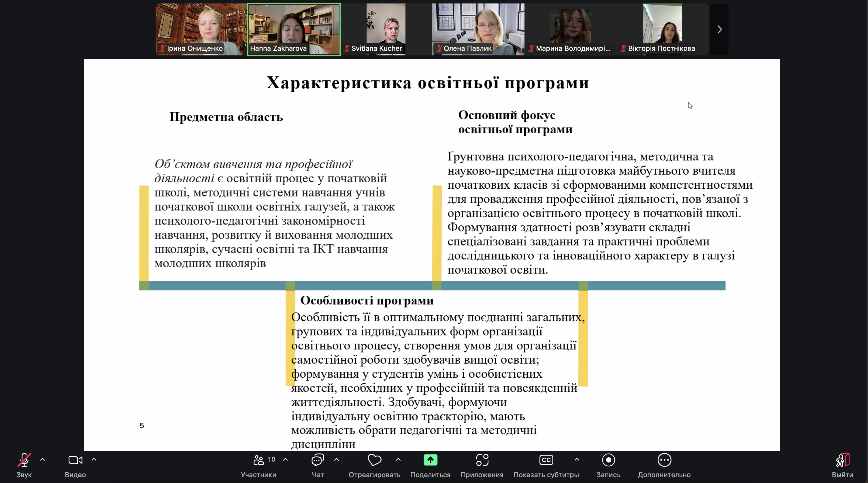Click the green Поделиться share icon

pos(430,460)
